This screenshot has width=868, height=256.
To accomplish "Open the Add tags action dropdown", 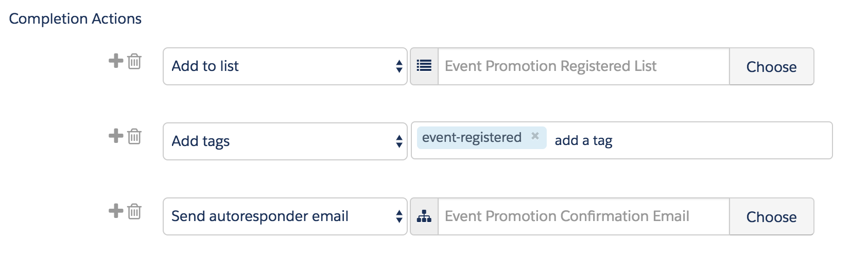I will coord(285,141).
